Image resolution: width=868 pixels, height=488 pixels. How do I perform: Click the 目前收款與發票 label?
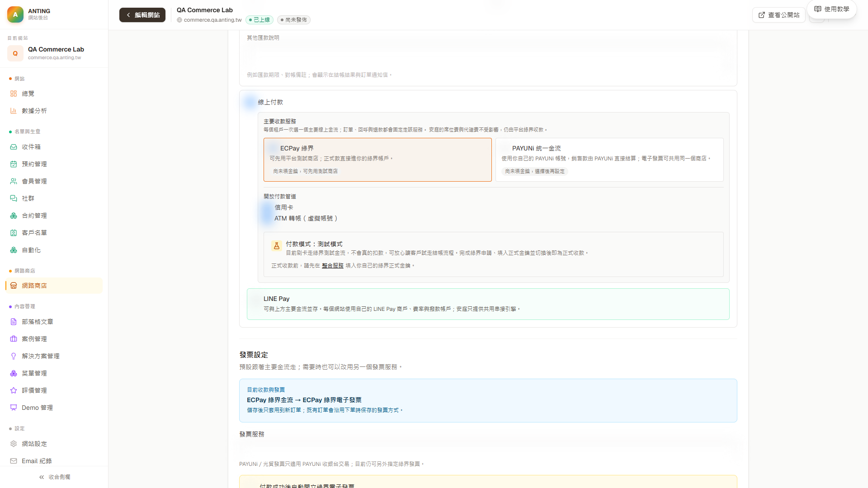click(x=266, y=389)
